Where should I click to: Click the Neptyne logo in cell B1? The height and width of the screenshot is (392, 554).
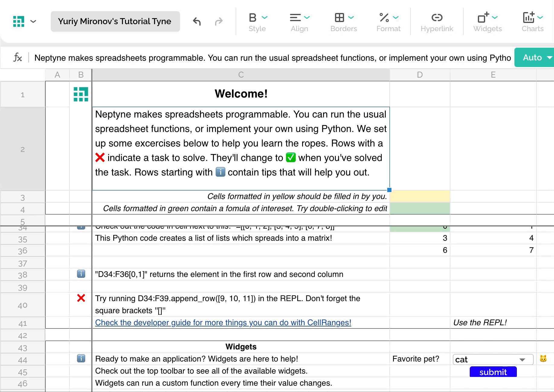click(81, 94)
